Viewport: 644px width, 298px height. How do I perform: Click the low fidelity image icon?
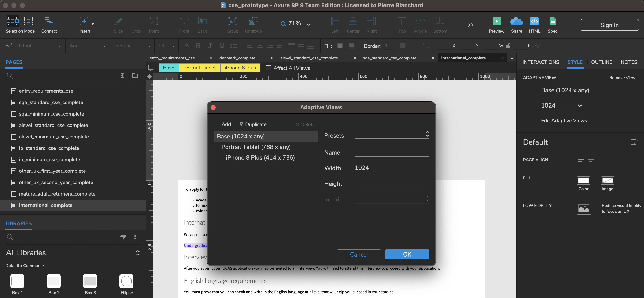point(584,208)
